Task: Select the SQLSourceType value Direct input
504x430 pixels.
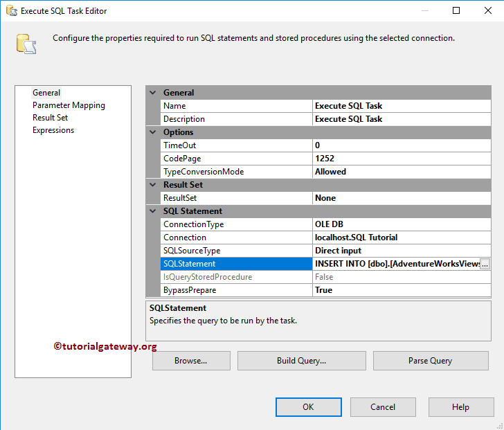Action: 402,251
